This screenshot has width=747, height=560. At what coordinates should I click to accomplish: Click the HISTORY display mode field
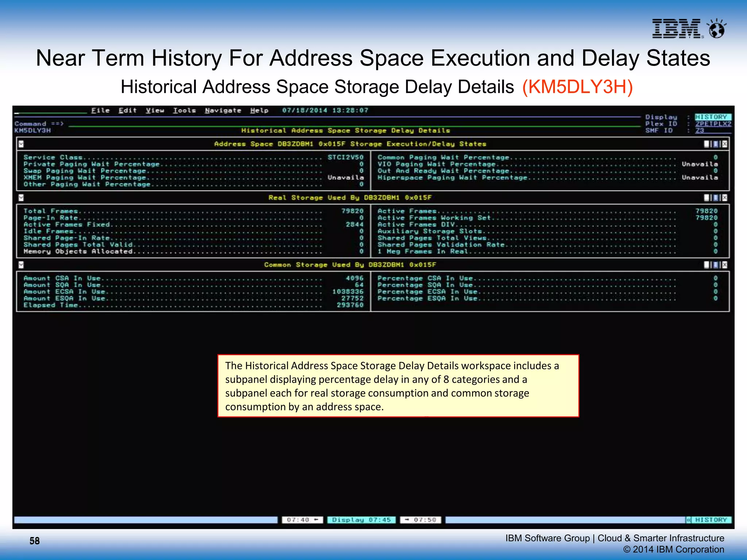pos(713,117)
